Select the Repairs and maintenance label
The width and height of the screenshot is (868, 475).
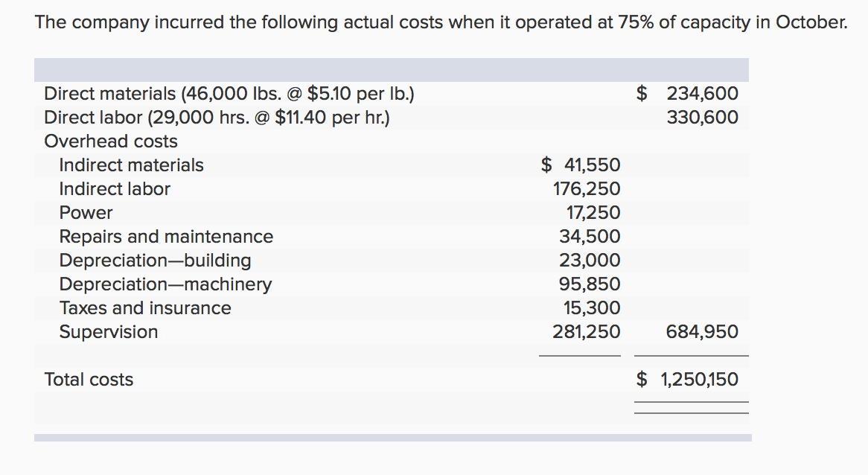[166, 237]
